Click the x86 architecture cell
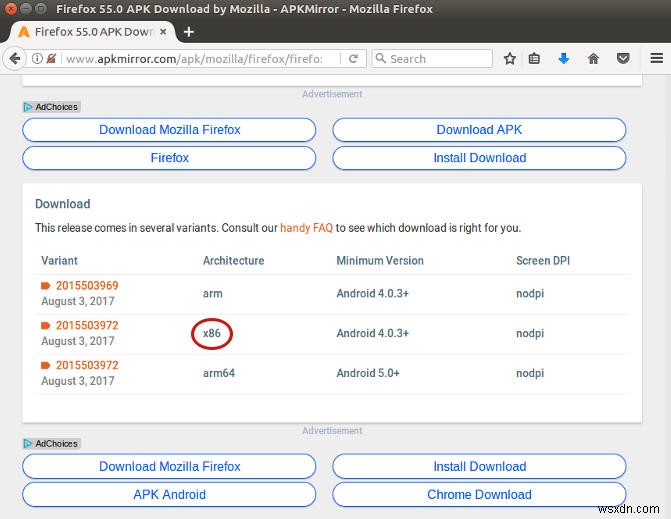Viewport: 671px width, 519px height. click(x=212, y=333)
